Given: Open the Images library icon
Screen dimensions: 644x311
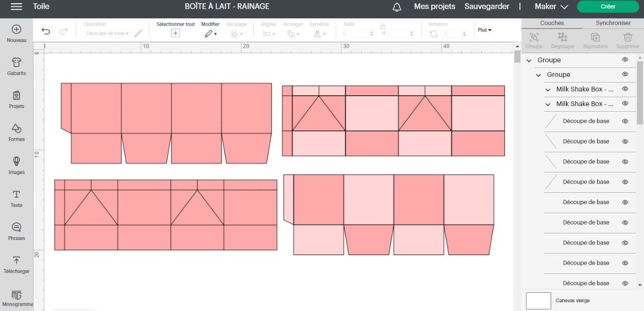Looking at the screenshot, I should tap(16, 162).
